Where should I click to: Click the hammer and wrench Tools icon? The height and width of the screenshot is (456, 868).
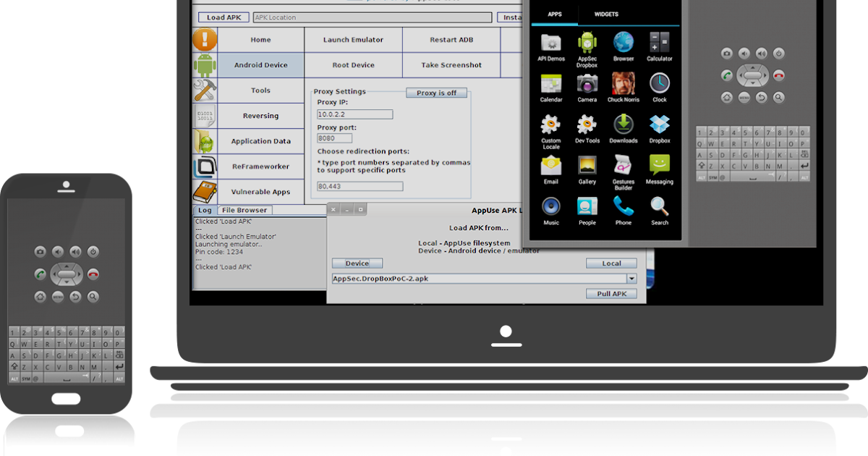click(x=205, y=90)
